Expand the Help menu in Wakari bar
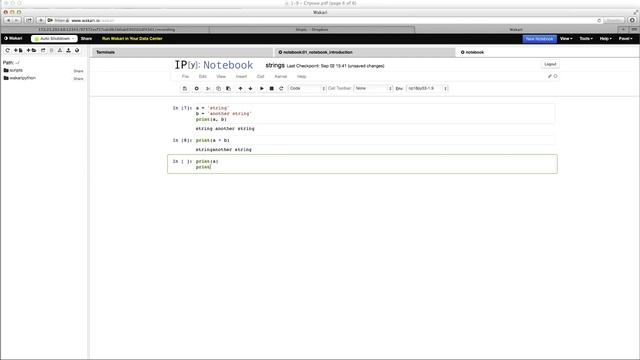640x360 pixels. pyautogui.click(x=605, y=39)
